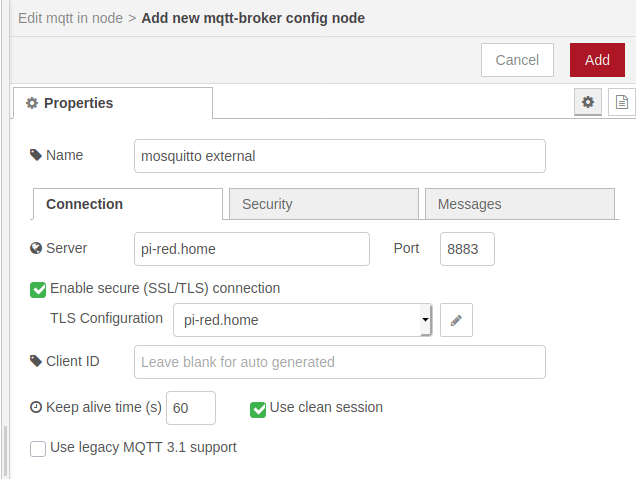Click the globe icon beside Server
This screenshot has width=636, height=479.
coord(36,248)
